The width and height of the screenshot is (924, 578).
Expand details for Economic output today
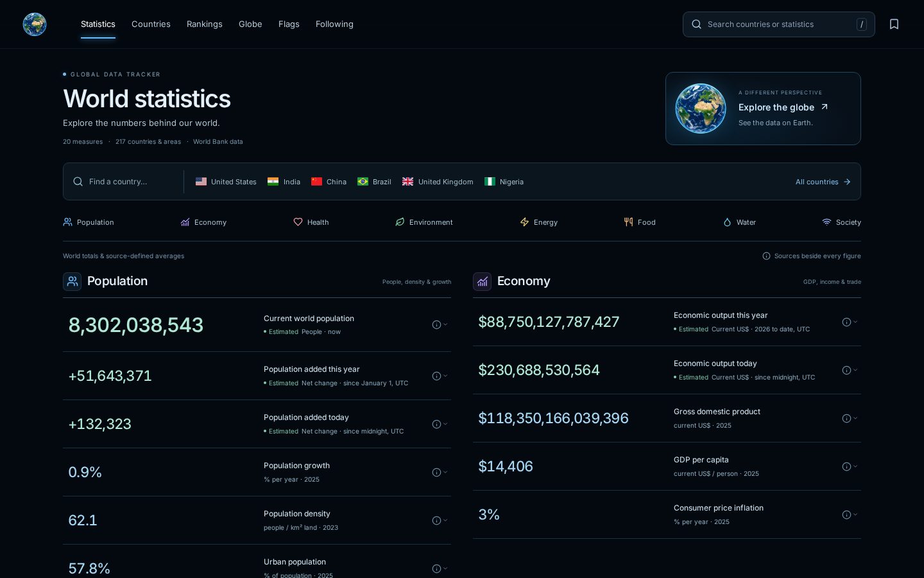coord(850,371)
